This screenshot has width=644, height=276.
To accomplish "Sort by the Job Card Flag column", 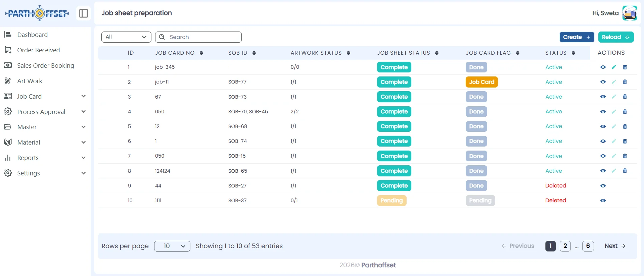I will [x=517, y=53].
